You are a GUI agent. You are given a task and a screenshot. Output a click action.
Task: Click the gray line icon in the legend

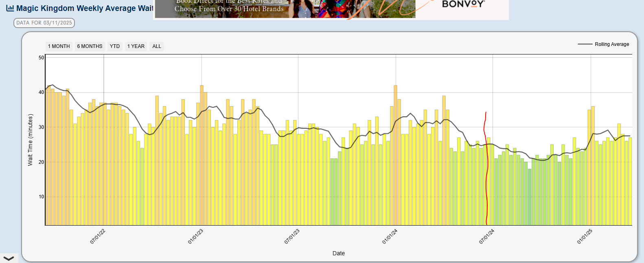coord(585,44)
